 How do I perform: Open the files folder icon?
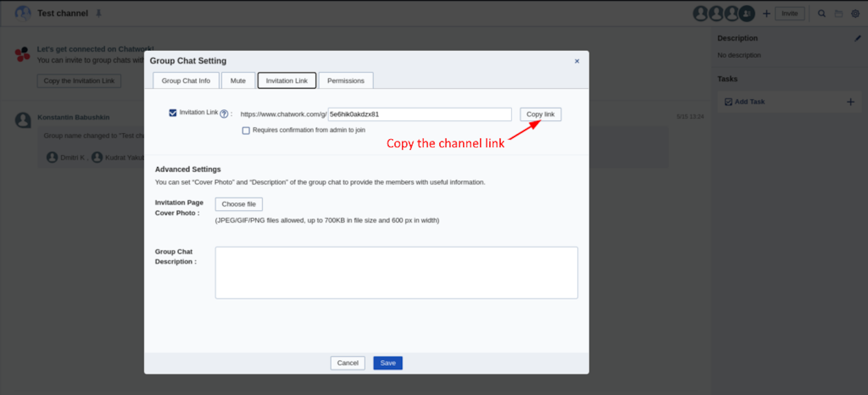[838, 14]
